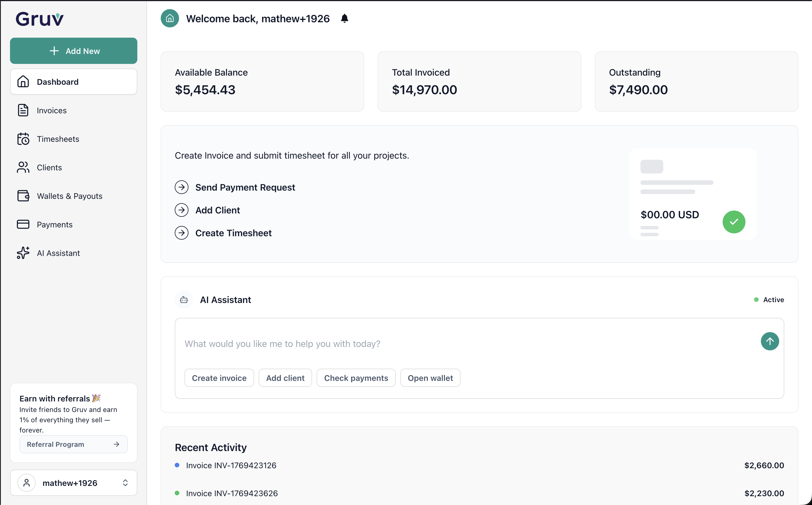Click the AI Assistant send arrow button
Image resolution: width=812 pixels, height=505 pixels.
pyautogui.click(x=769, y=341)
